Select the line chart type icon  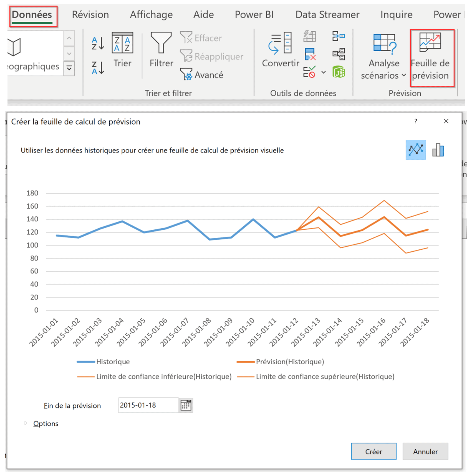[415, 150]
